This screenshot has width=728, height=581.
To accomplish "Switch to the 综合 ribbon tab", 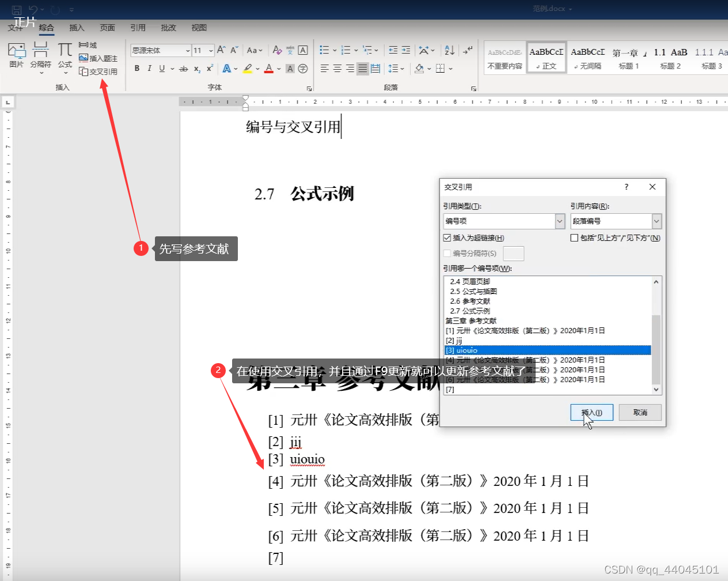I will [x=47, y=28].
